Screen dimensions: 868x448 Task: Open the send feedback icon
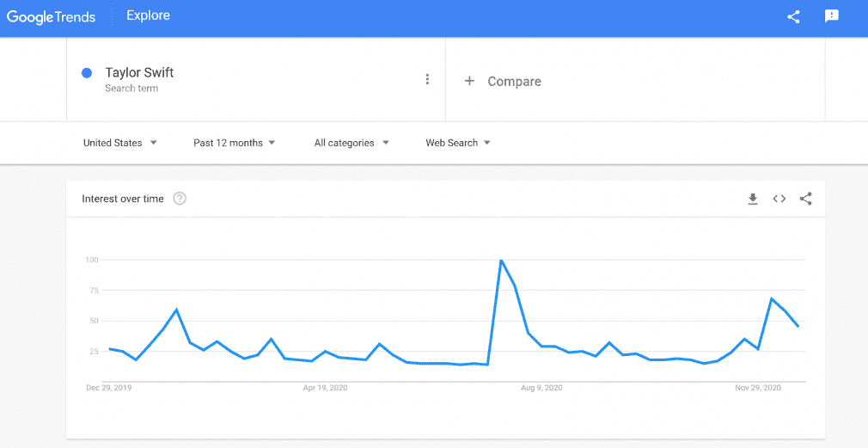point(831,16)
